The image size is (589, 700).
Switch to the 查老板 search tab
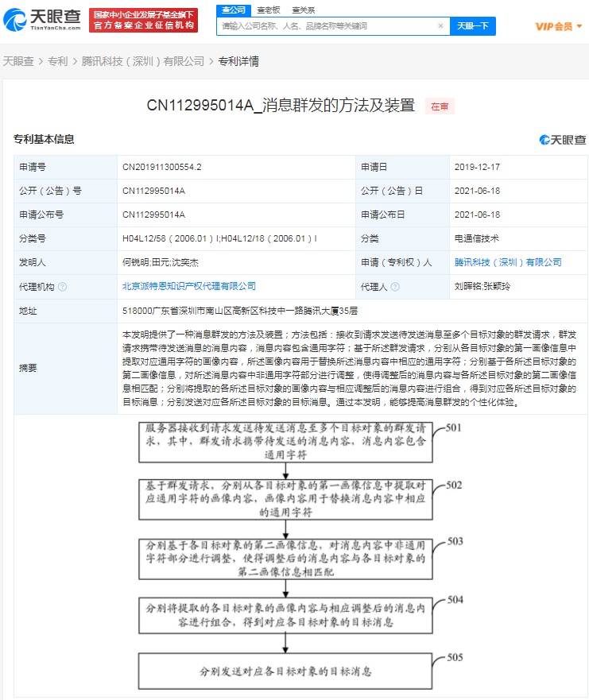tap(269, 10)
